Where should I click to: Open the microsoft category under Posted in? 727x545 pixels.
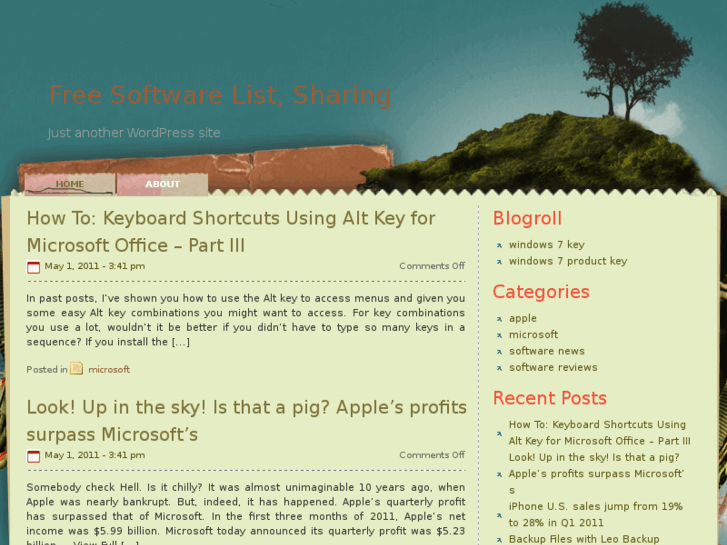pos(109,370)
